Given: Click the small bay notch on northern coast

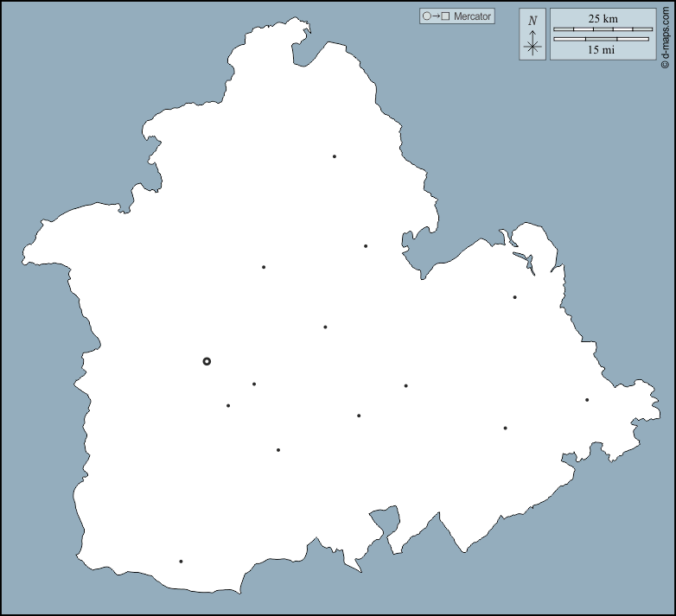Looking at the screenshot, I should pos(303,54).
